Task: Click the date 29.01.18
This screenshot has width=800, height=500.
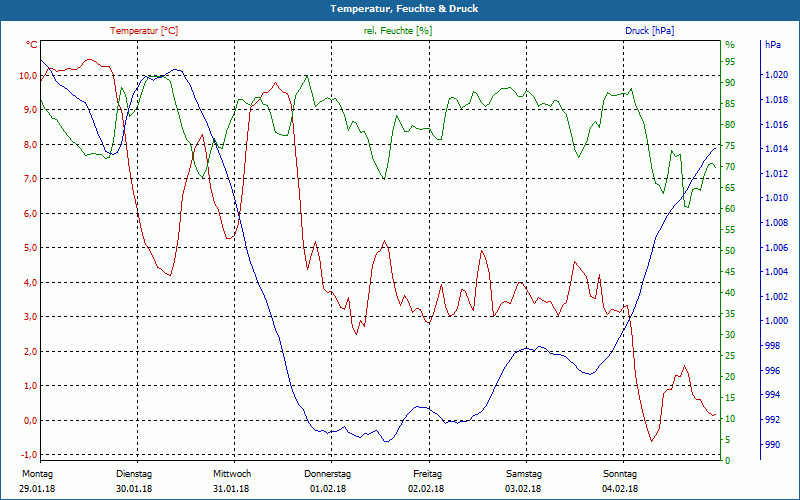Action: (x=37, y=489)
